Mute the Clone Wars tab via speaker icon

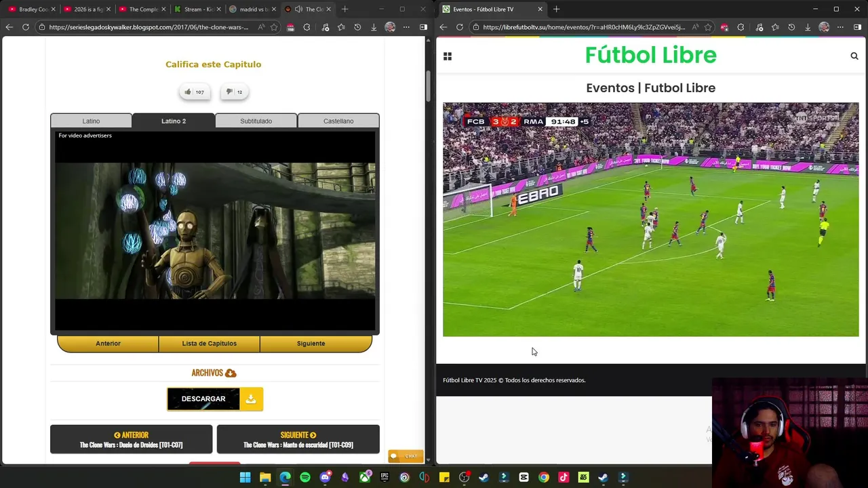point(298,9)
